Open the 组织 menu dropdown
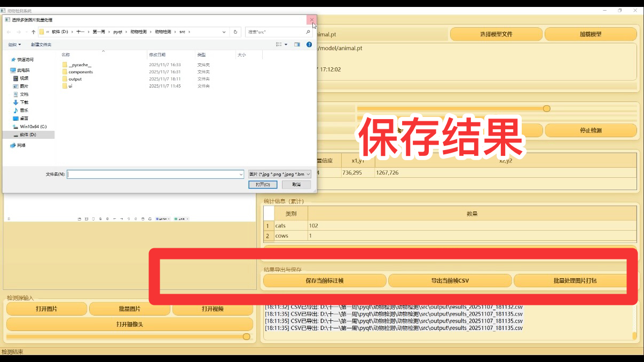The width and height of the screenshot is (644, 362). coord(14,44)
